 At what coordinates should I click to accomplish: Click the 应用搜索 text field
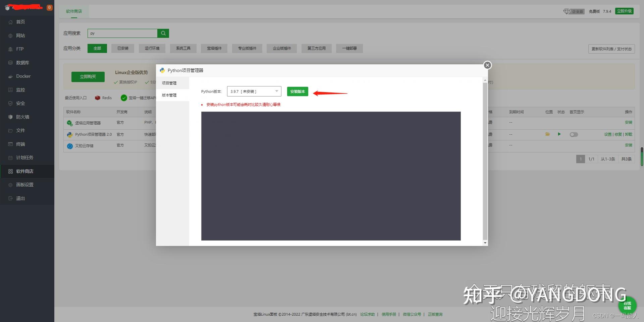point(122,33)
